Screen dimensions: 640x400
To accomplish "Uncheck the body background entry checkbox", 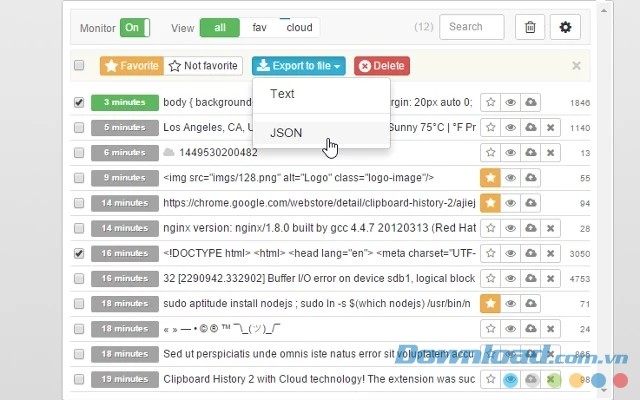I will (79, 102).
